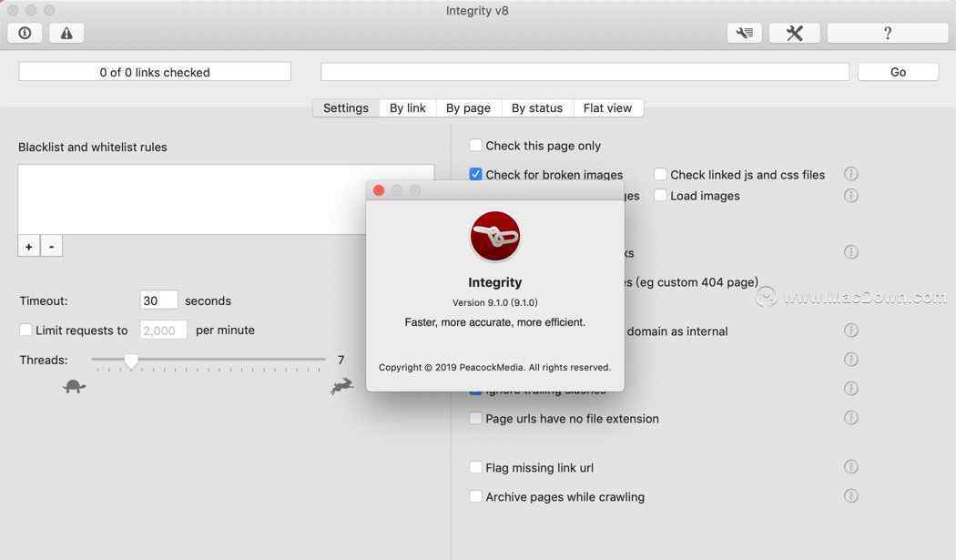956x560 pixels.
Task: Click the Timeout seconds field showing 30
Action: coord(158,300)
